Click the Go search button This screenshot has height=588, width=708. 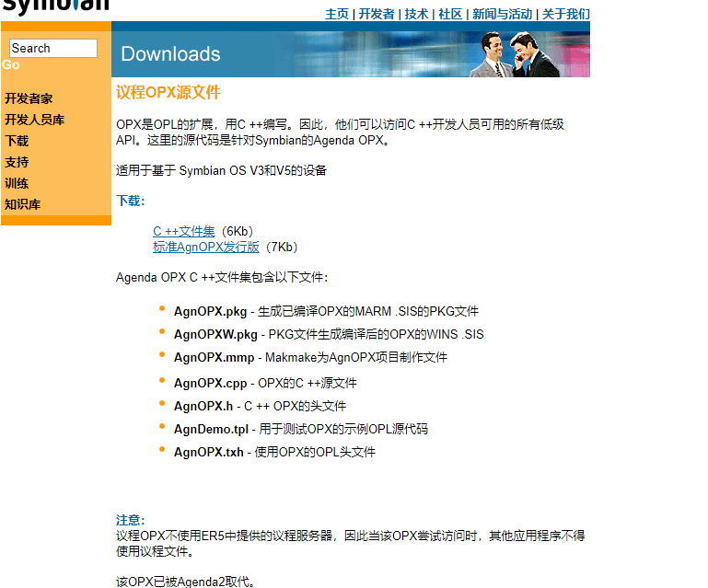11,65
